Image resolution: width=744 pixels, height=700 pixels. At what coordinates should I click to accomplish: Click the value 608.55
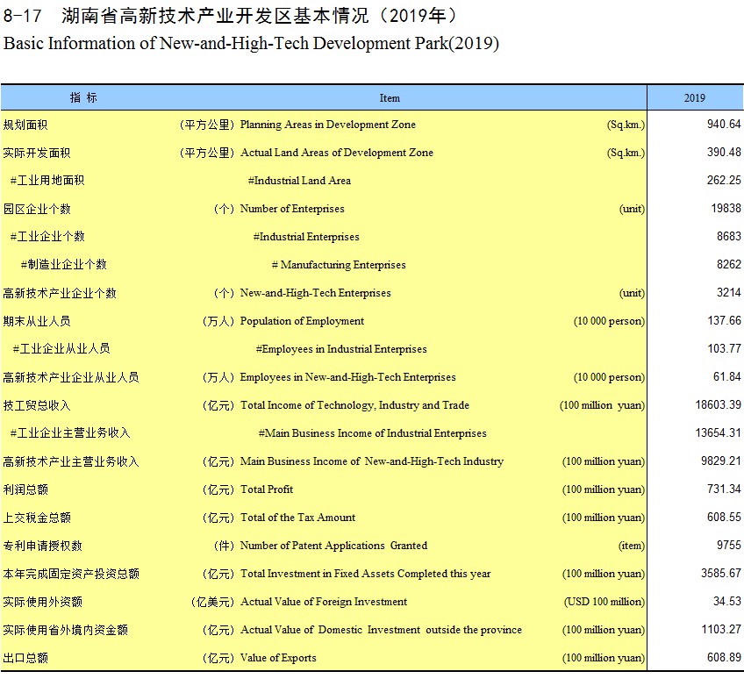[x=724, y=517]
